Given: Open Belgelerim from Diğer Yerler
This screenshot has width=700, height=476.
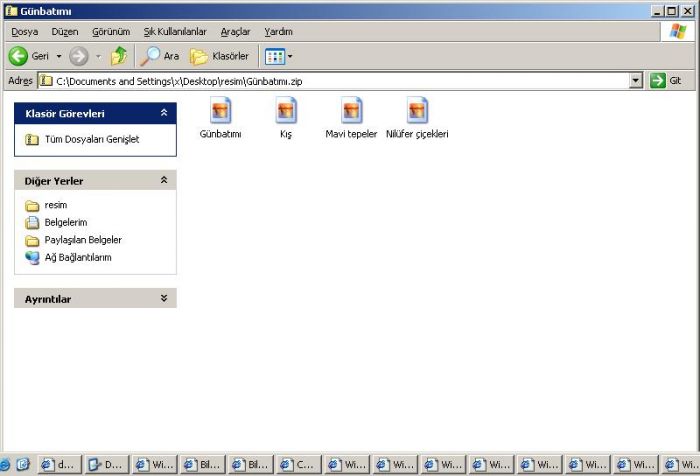Looking at the screenshot, I should [x=66, y=223].
